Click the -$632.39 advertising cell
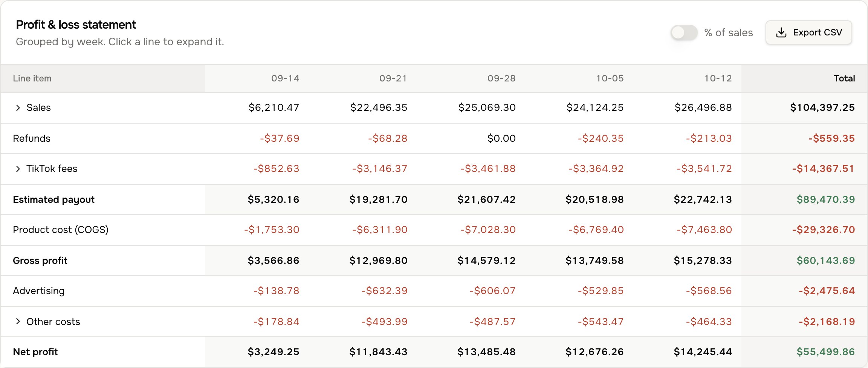 coord(385,291)
